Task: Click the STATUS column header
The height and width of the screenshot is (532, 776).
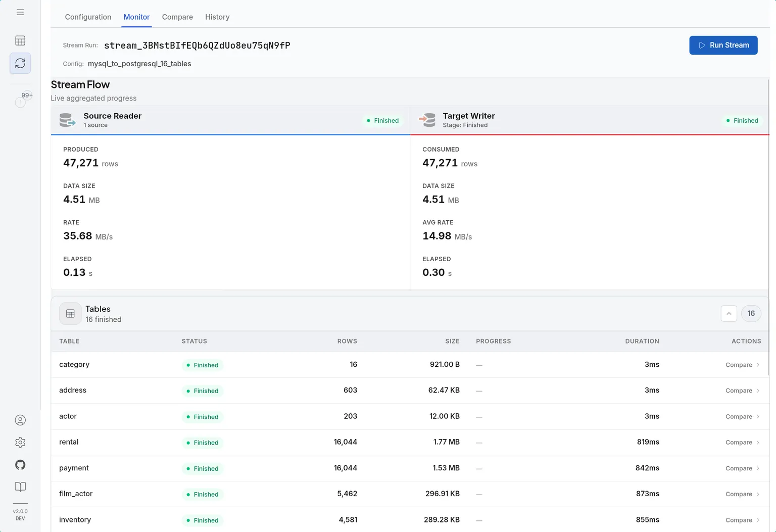Action: coord(195,342)
